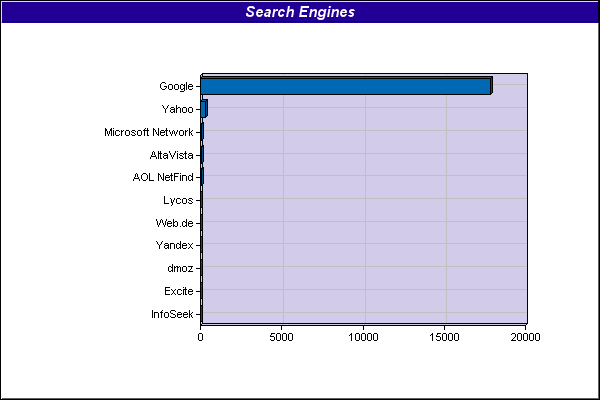Click the InfoSeek label
This screenshot has width=600, height=400.
pyautogui.click(x=172, y=314)
